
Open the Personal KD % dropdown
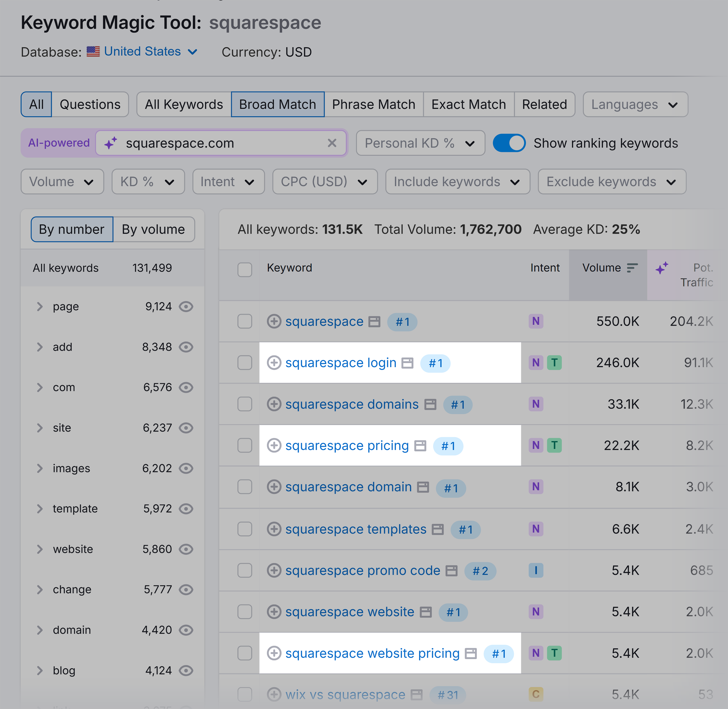[420, 143]
